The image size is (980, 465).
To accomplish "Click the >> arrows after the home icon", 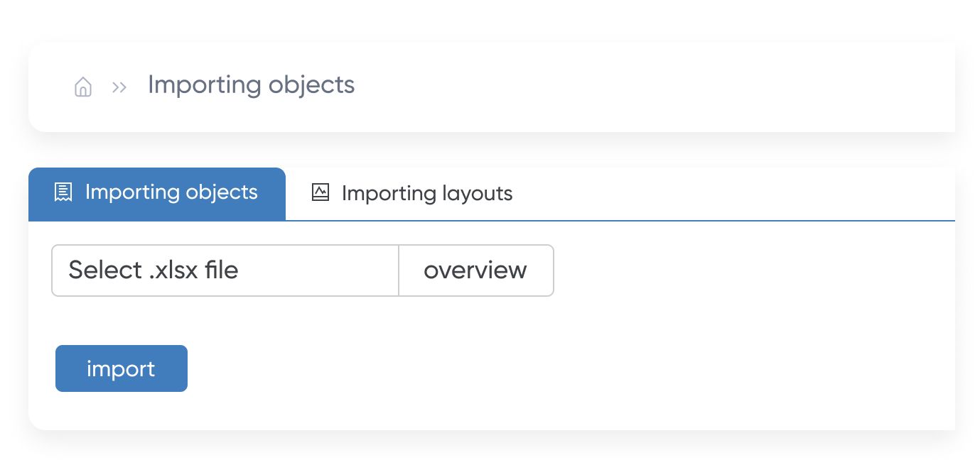I will tap(119, 87).
